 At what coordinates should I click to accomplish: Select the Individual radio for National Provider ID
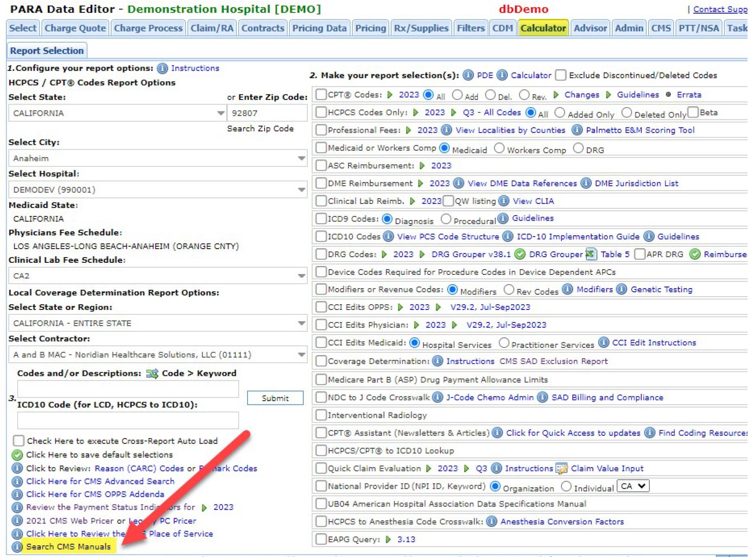click(567, 486)
